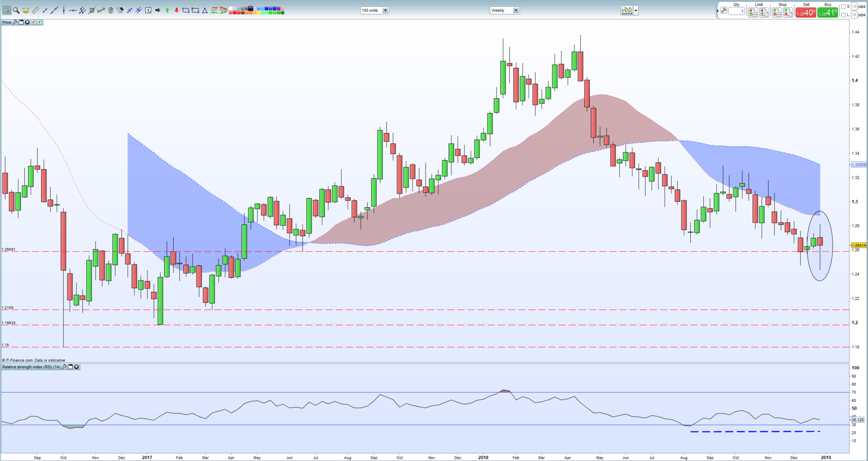Click the S pips value field
Viewport: 868px width, 461px height.
coord(854,6)
